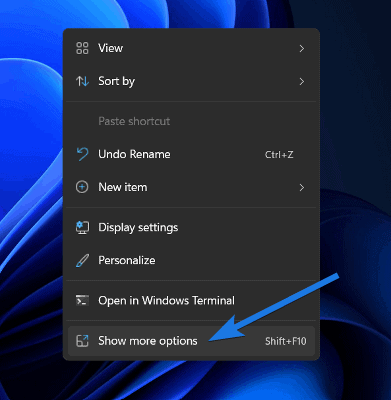
Task: Open the View menu entry
Action: point(191,48)
